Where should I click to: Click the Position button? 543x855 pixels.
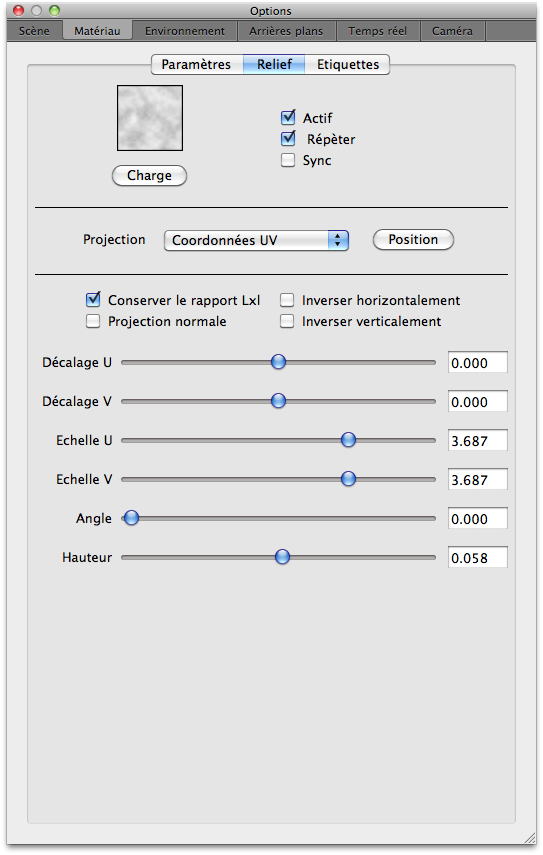413,239
